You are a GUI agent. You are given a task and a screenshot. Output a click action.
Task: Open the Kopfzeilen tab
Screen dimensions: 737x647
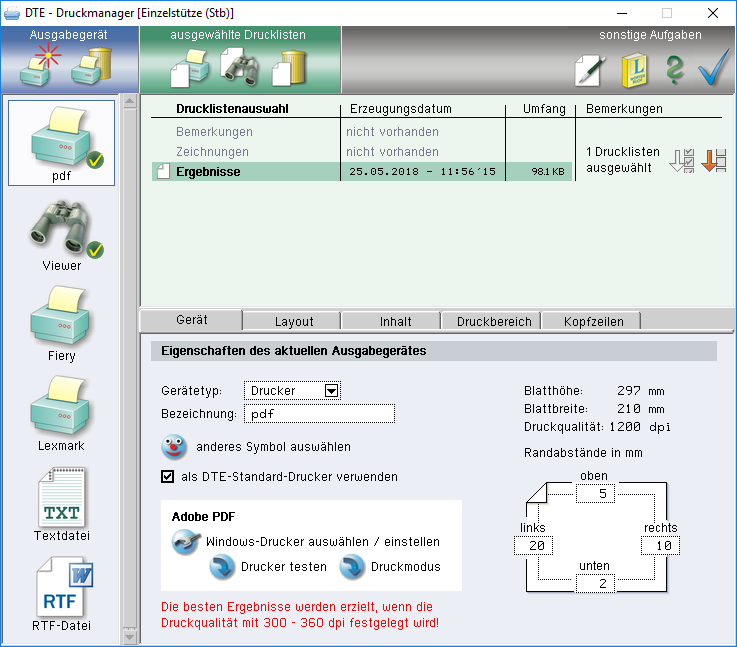tap(593, 321)
